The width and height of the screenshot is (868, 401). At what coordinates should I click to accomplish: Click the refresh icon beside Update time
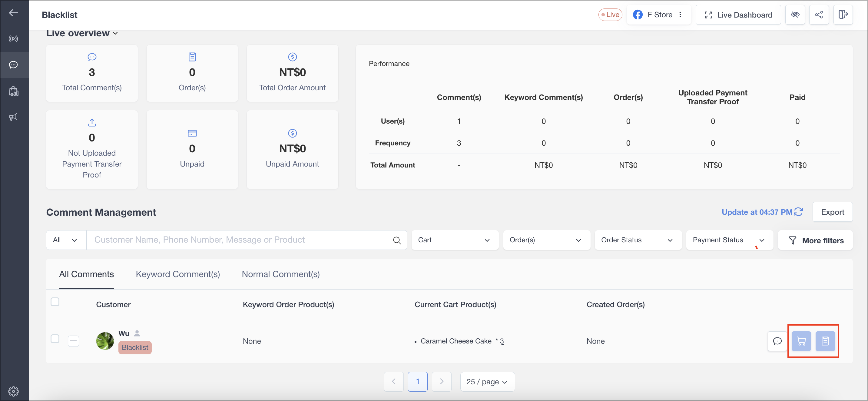coord(798,212)
